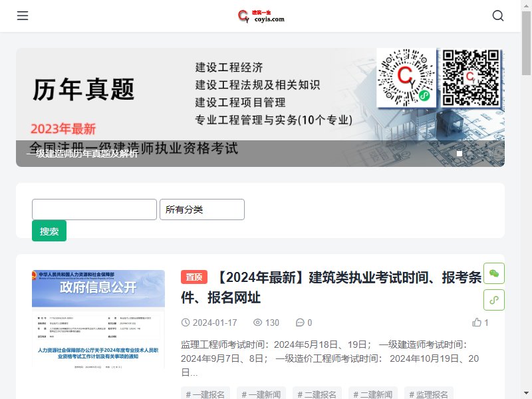Expand the 所有分类 category dropdown
This screenshot has width=532, height=399.
pyautogui.click(x=202, y=209)
